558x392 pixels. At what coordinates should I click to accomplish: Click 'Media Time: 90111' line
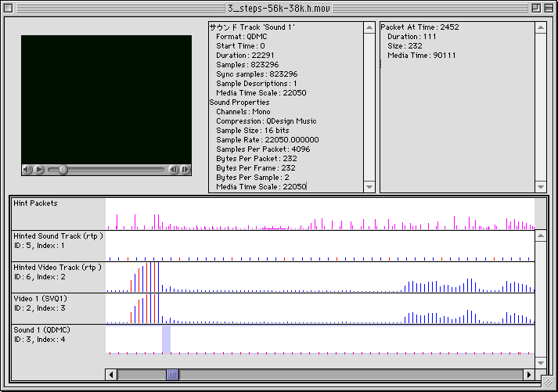tap(422, 56)
